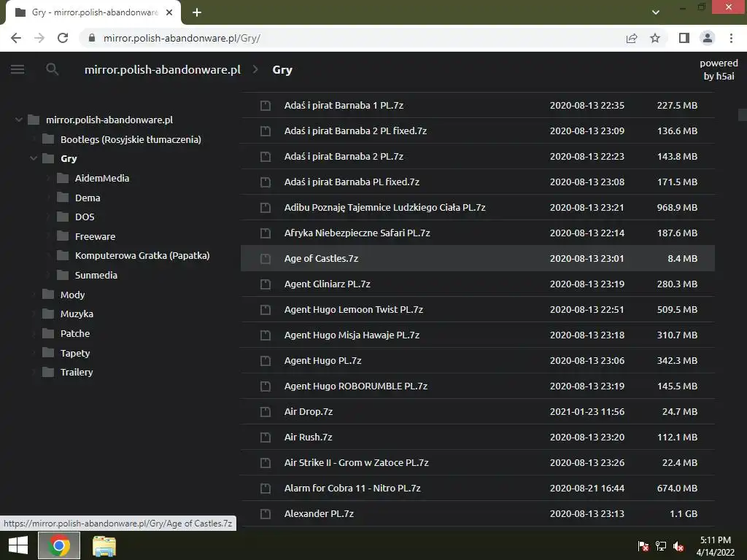Download Air Strike II - Grom w Zatoce PL.7z
Screen dimensions: 747x560
(x=477, y=463)
